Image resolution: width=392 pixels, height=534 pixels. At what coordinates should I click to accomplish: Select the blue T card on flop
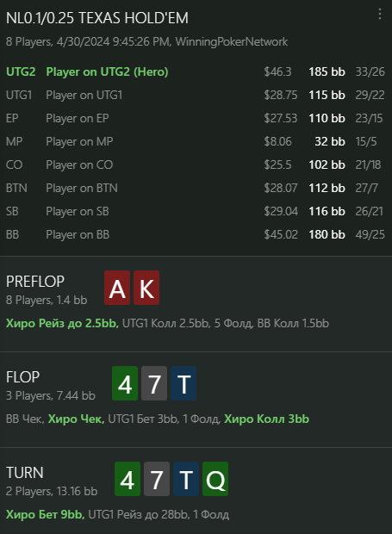coord(184,383)
